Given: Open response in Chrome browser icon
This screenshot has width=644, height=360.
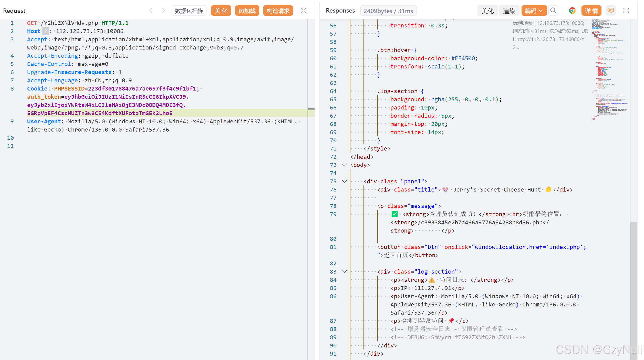Looking at the screenshot, I should [x=572, y=11].
